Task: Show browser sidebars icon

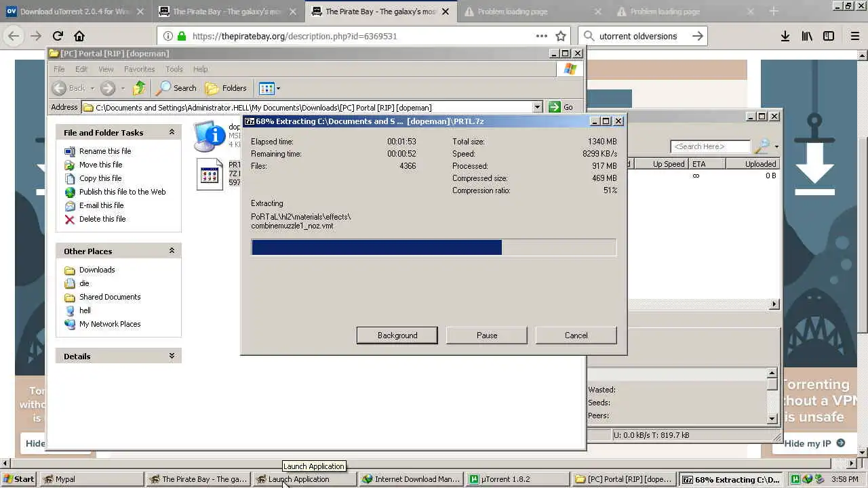Action: pyautogui.click(x=829, y=37)
